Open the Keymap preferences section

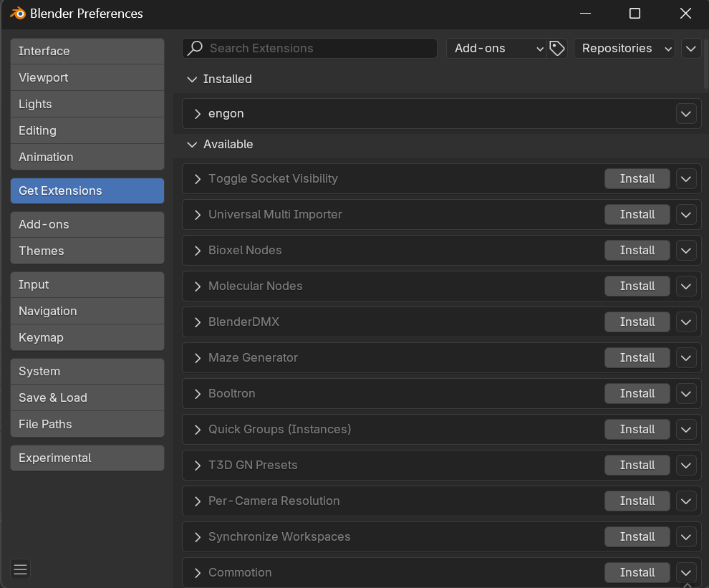click(x=87, y=337)
